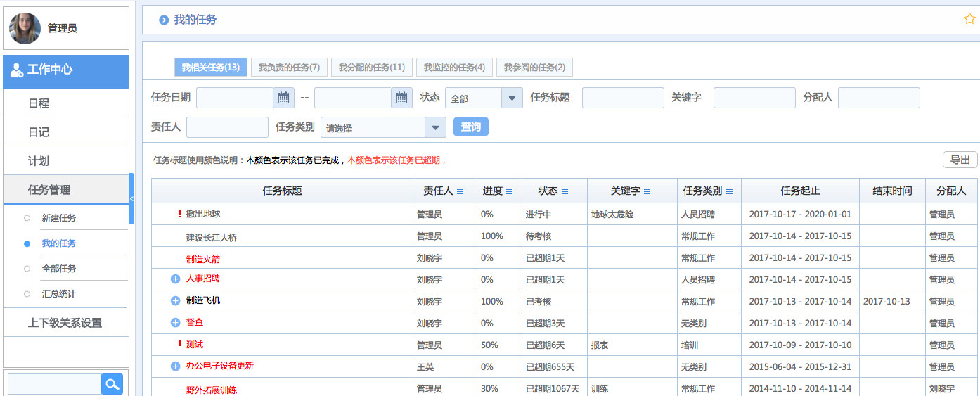Click the 任务标题 column header
This screenshot has height=396, width=980.
tap(283, 191)
